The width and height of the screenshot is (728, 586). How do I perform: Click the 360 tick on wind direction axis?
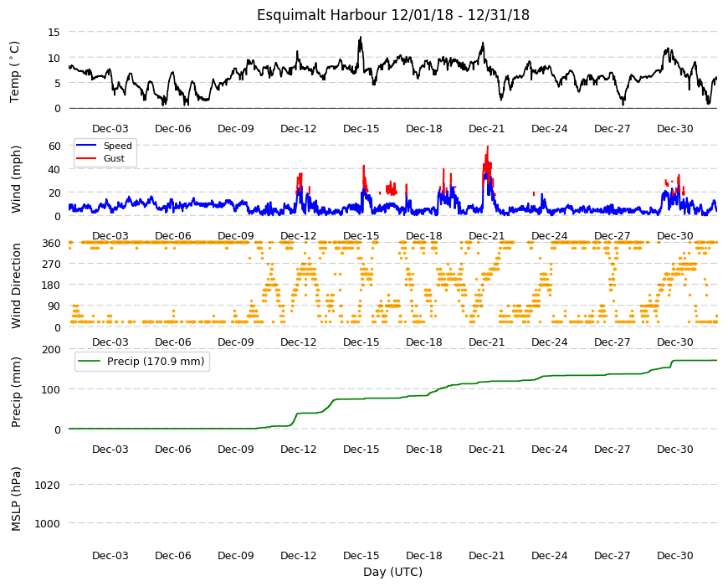click(x=52, y=244)
